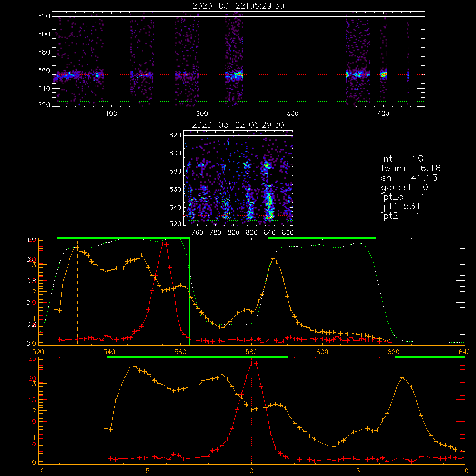The height and width of the screenshot is (476, 476).
Task: Click the orange curve peak near 586
Action: pos(273,259)
